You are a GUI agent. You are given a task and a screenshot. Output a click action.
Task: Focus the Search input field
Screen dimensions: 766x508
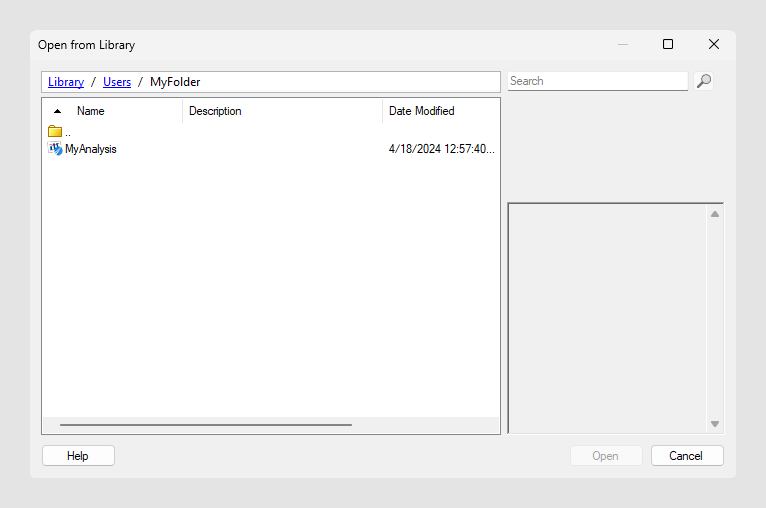(x=597, y=81)
